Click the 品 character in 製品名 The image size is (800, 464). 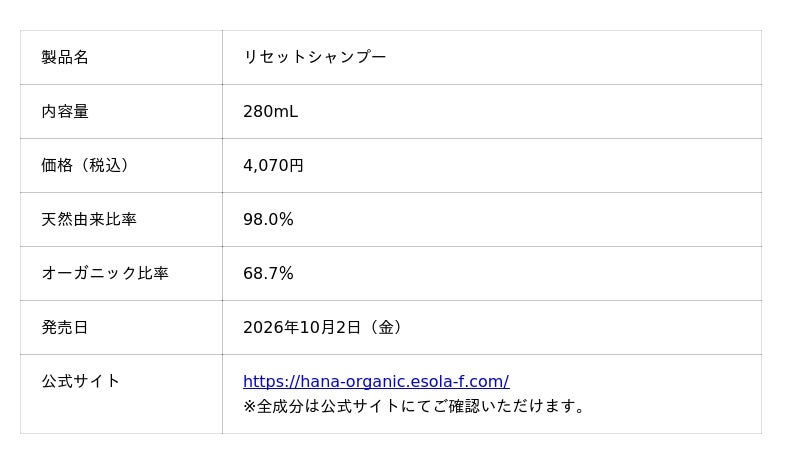click(x=65, y=57)
